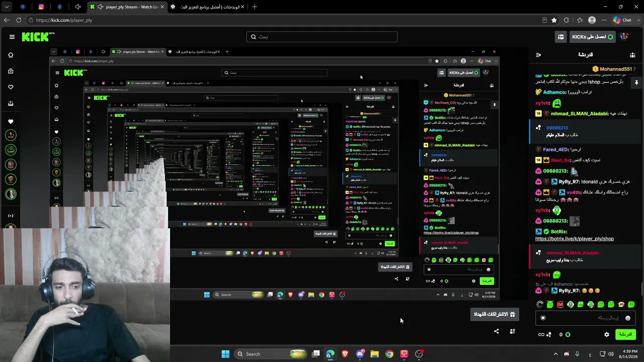Open chat settings gear icon
The width and height of the screenshot is (644, 362).
point(607,334)
